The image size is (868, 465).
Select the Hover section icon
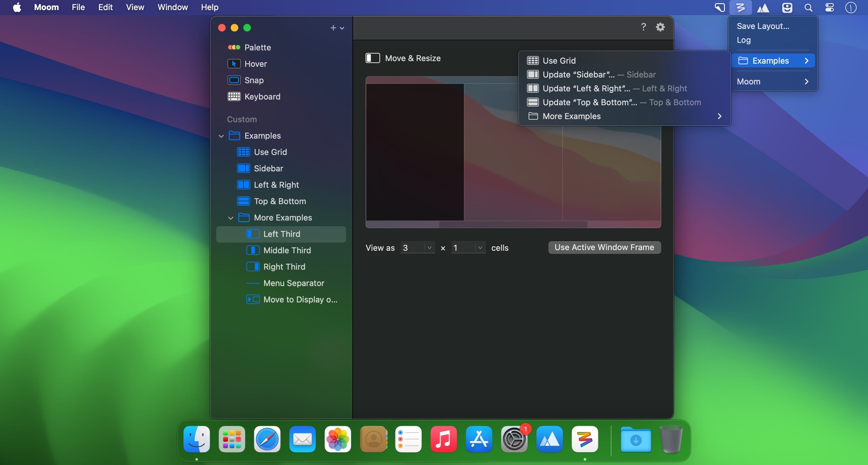click(x=234, y=64)
